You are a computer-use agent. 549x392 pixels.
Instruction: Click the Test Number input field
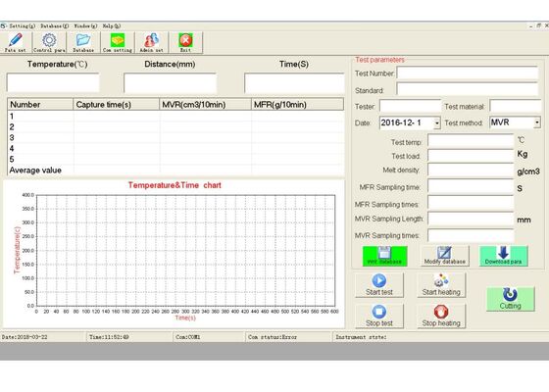[x=467, y=73]
